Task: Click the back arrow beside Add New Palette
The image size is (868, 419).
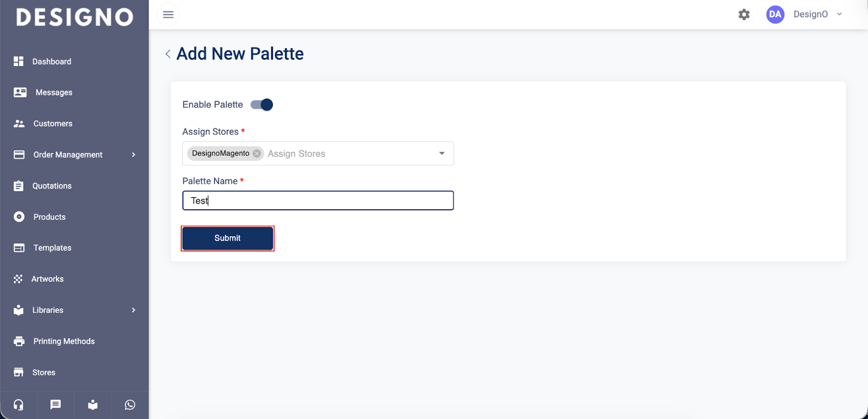Action: (168, 54)
